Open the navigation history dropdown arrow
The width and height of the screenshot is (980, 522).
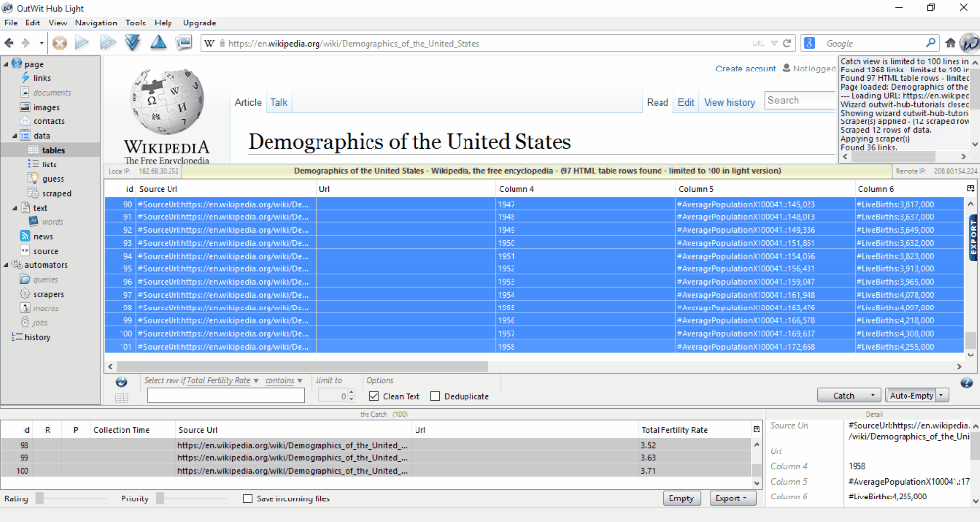[41, 43]
